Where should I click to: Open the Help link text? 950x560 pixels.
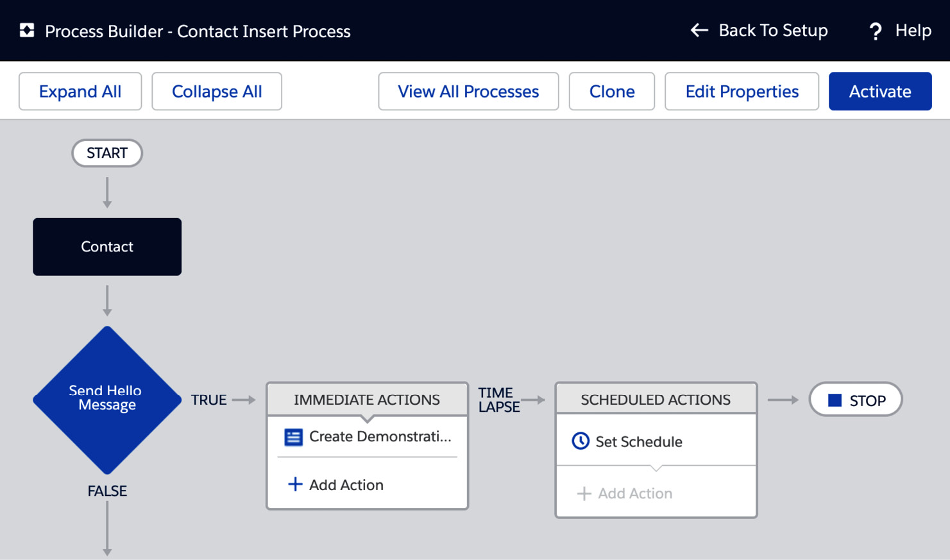[x=913, y=30]
